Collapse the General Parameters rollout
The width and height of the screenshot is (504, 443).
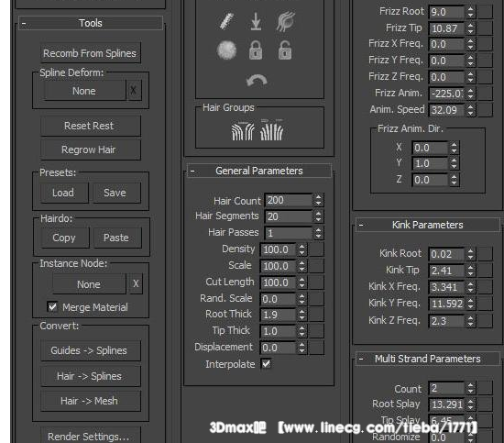pyautogui.click(x=259, y=171)
